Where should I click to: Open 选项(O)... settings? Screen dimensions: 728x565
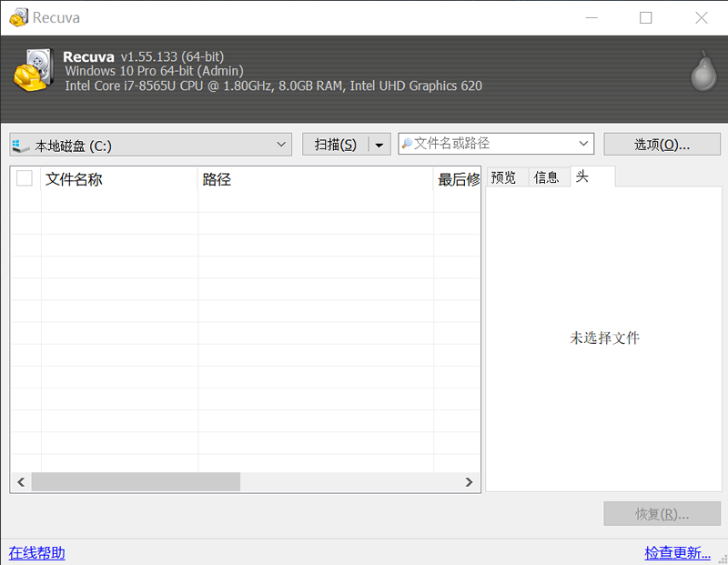[662, 145]
